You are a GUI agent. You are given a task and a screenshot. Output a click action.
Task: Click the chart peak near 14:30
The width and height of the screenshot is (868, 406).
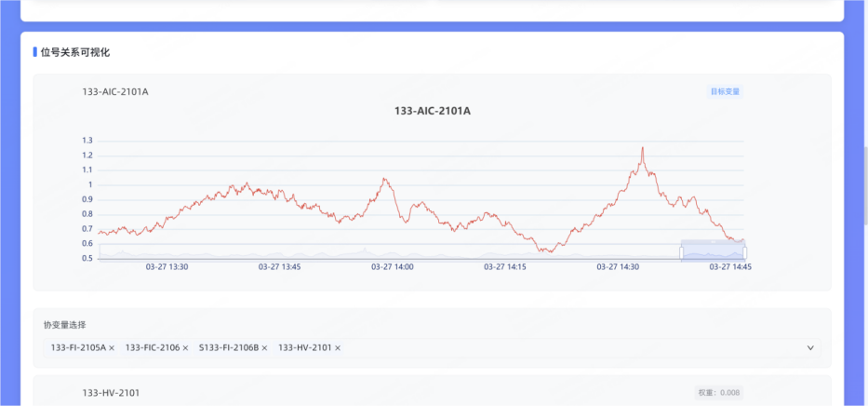(x=642, y=148)
